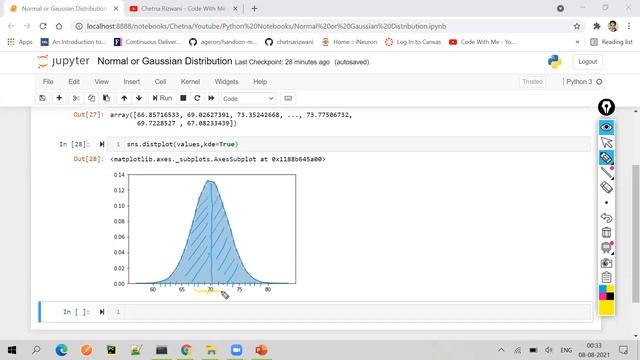Copy selected cells icon
This screenshot has height=360, width=640.
(x=91, y=98)
